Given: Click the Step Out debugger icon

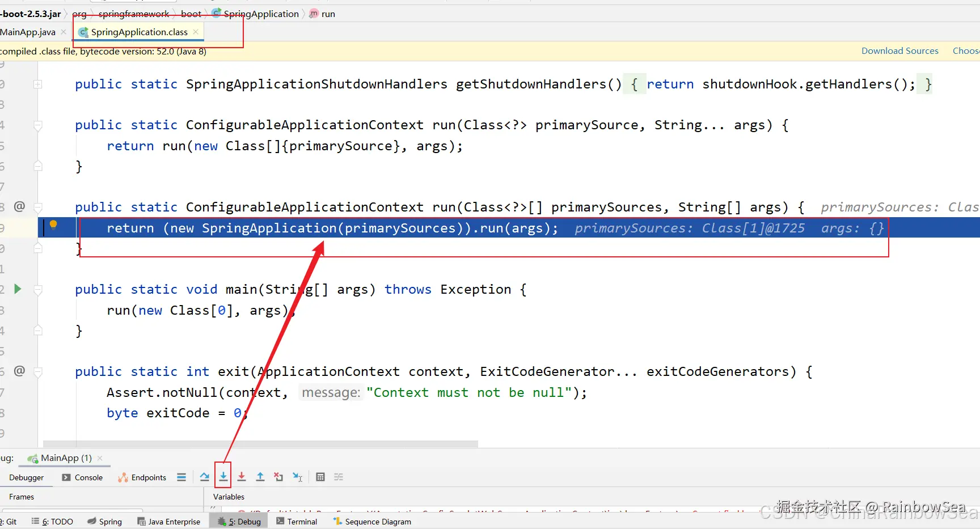Looking at the screenshot, I should coord(260,477).
